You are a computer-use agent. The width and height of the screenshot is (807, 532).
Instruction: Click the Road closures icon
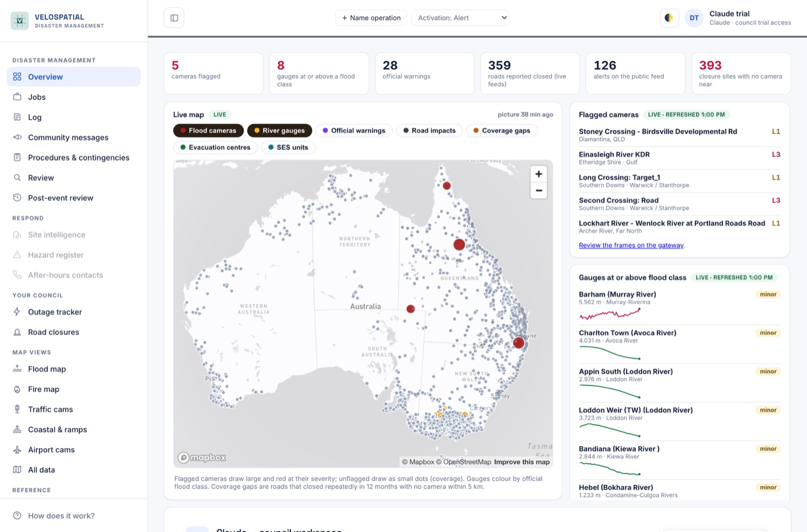coord(17,332)
